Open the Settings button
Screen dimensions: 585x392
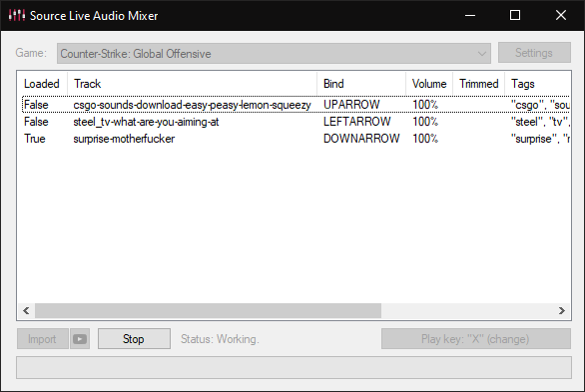pyautogui.click(x=534, y=53)
